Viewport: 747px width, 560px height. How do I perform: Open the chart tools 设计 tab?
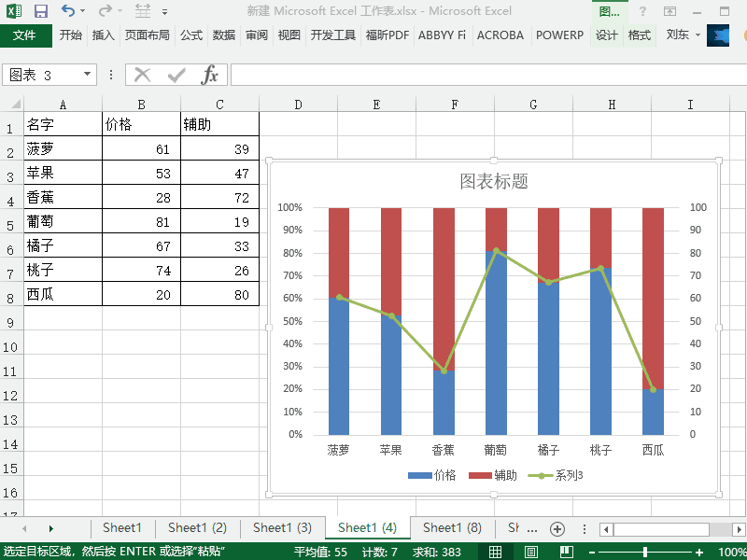(x=606, y=35)
